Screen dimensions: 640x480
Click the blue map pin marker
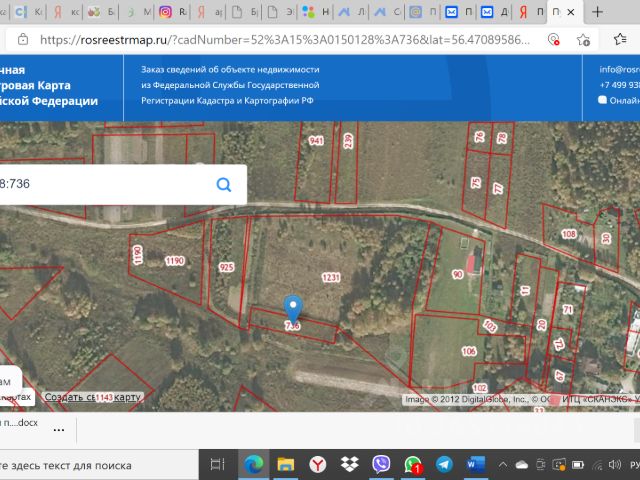(x=293, y=309)
